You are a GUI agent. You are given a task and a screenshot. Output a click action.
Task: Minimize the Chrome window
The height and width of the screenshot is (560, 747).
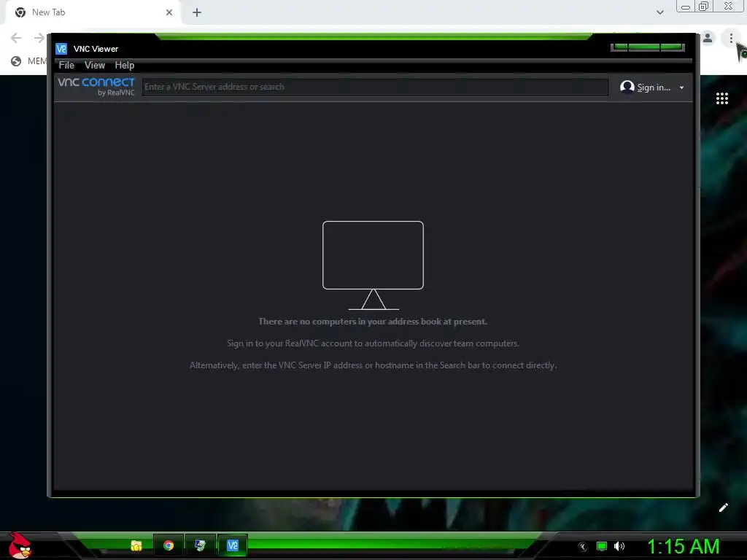tap(686, 7)
